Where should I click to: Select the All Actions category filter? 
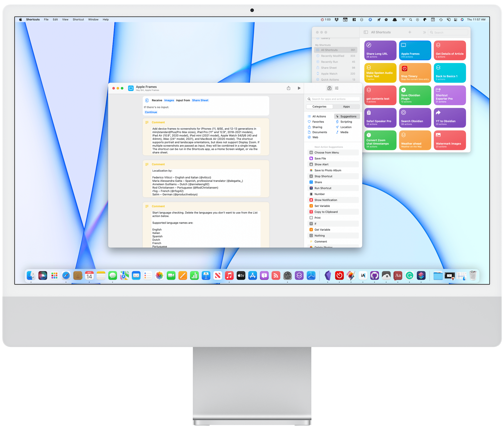(319, 117)
